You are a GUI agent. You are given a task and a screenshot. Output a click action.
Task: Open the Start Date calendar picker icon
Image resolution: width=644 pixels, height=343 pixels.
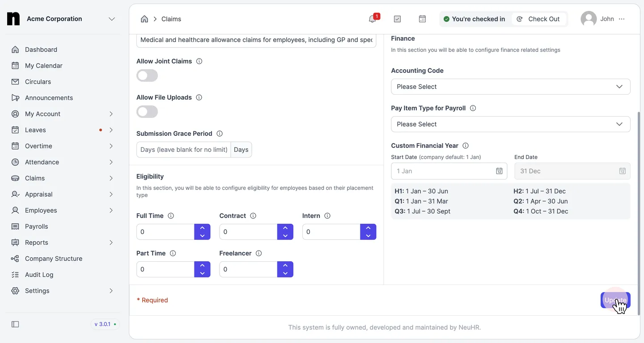[x=499, y=171]
